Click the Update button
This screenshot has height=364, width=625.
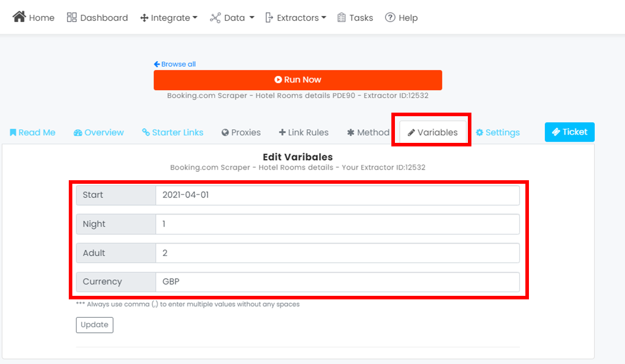[x=94, y=324]
